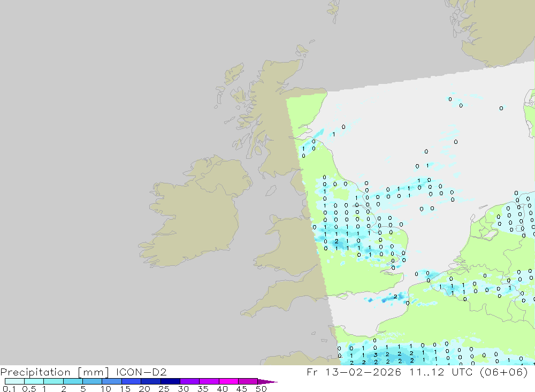Click the 10–15 mm blue legend swatch

click(112, 381)
